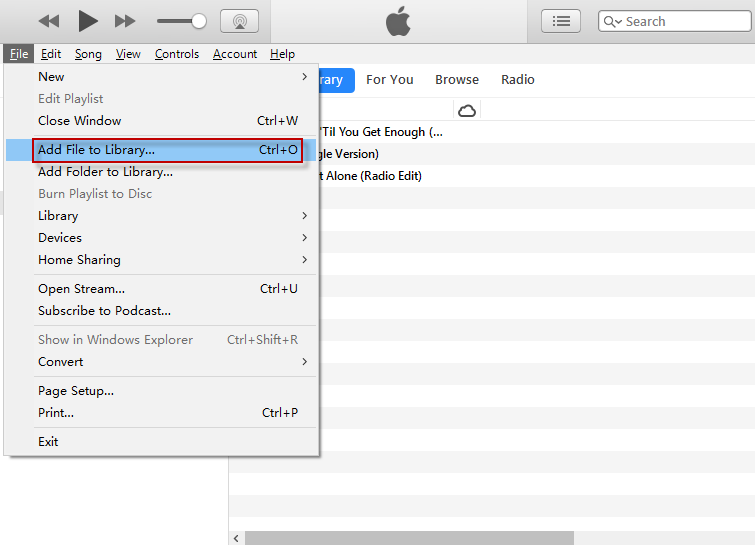Click the Apple logo in display area
Screen dimensions: 755x545
pos(398,21)
